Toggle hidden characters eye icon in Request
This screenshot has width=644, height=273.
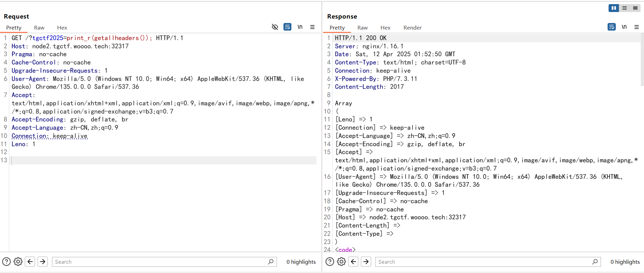click(x=275, y=27)
